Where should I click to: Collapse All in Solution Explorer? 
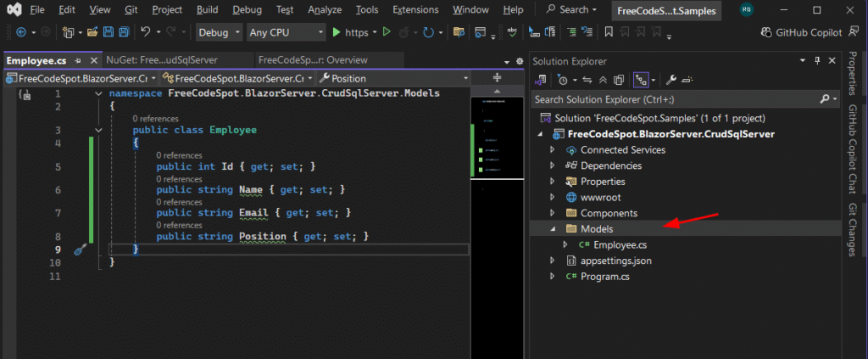(603, 81)
